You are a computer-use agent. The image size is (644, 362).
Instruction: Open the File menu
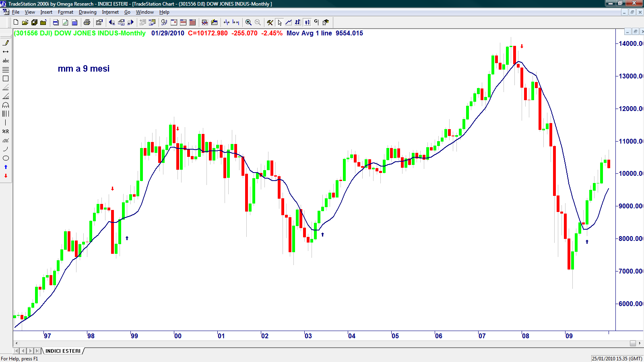(16, 12)
